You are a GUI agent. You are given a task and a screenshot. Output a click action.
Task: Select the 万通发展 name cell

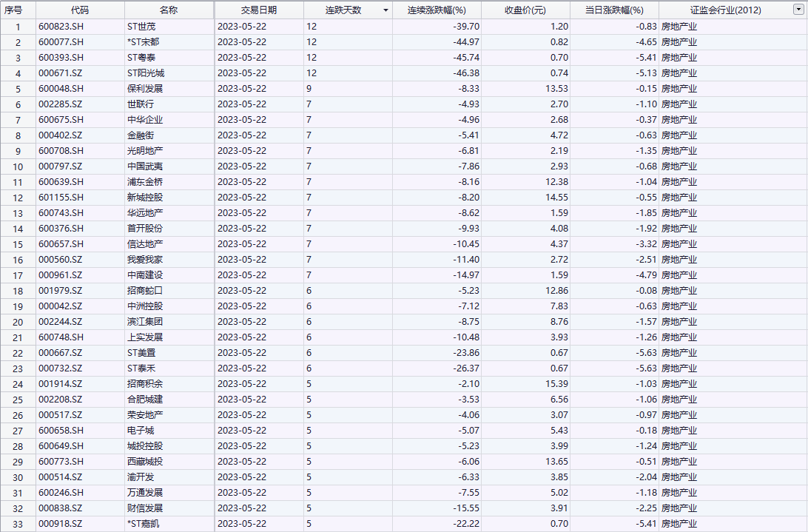(145, 493)
